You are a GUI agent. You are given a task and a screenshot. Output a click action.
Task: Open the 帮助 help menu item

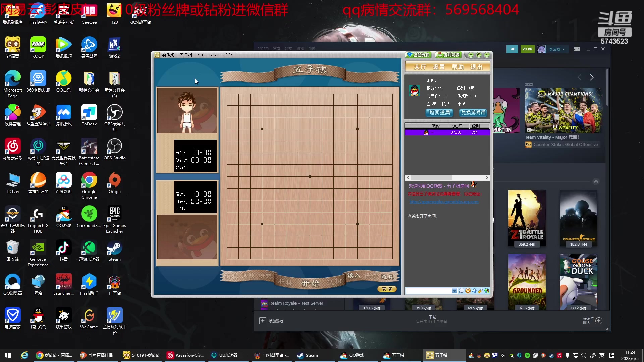click(458, 67)
